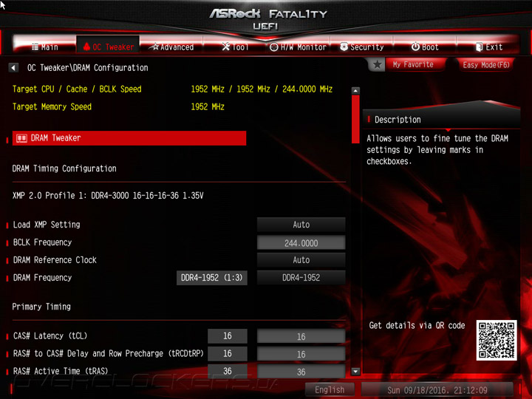Click the red vertical scrollbar thumb

pyautogui.click(x=355, y=119)
